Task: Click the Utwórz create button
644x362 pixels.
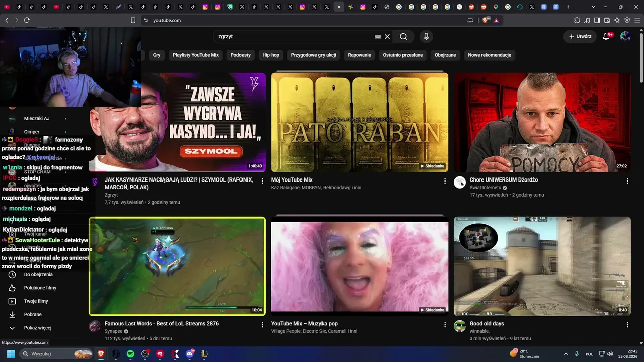Action: tap(580, 36)
